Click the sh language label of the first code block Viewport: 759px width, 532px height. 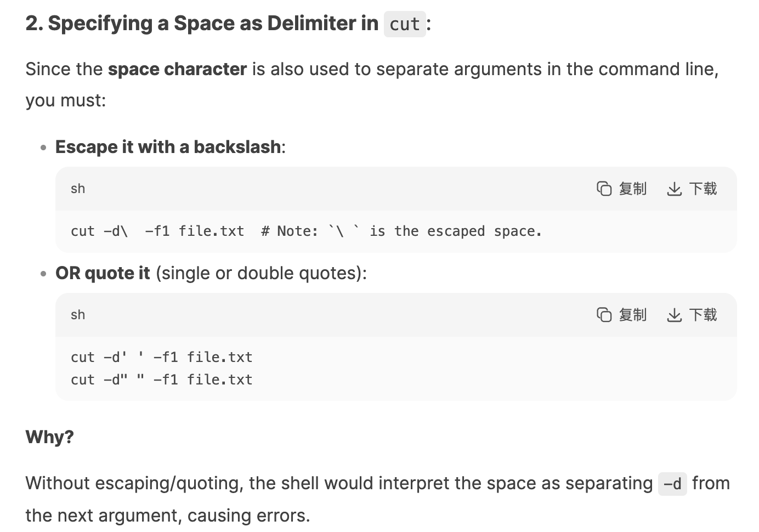(78, 189)
